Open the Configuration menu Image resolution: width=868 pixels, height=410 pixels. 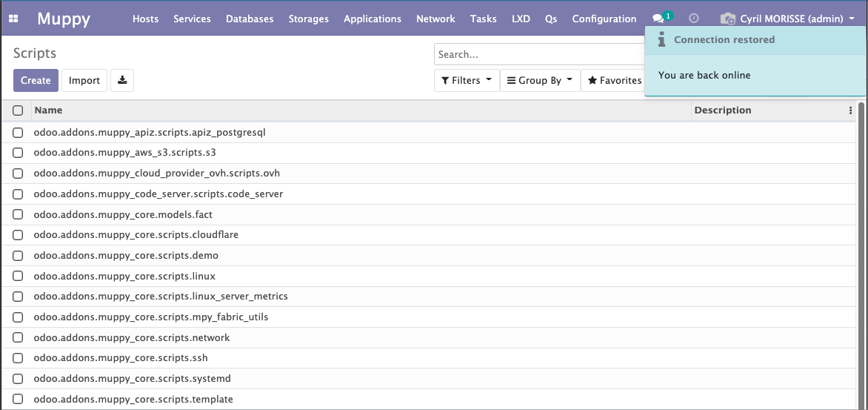coord(604,19)
